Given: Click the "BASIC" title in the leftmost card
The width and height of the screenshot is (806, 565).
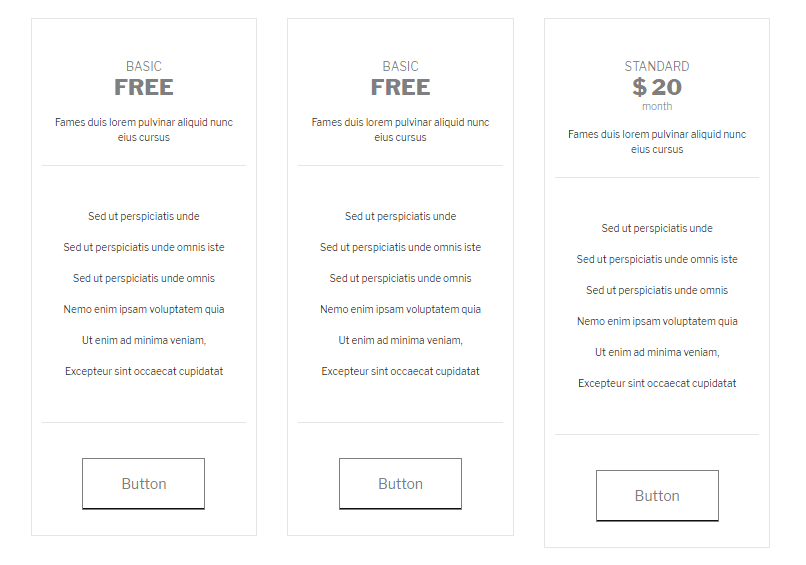Looking at the screenshot, I should [x=144, y=66].
